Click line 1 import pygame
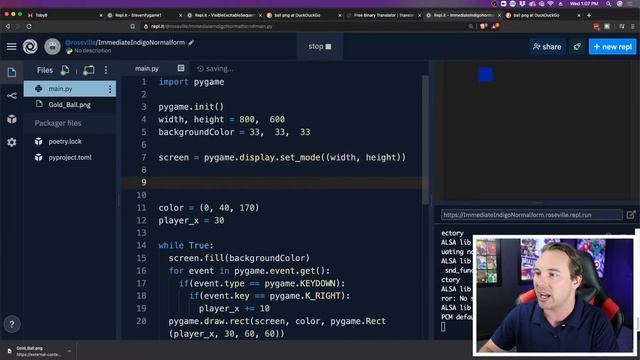The width and height of the screenshot is (640, 360). click(x=191, y=82)
